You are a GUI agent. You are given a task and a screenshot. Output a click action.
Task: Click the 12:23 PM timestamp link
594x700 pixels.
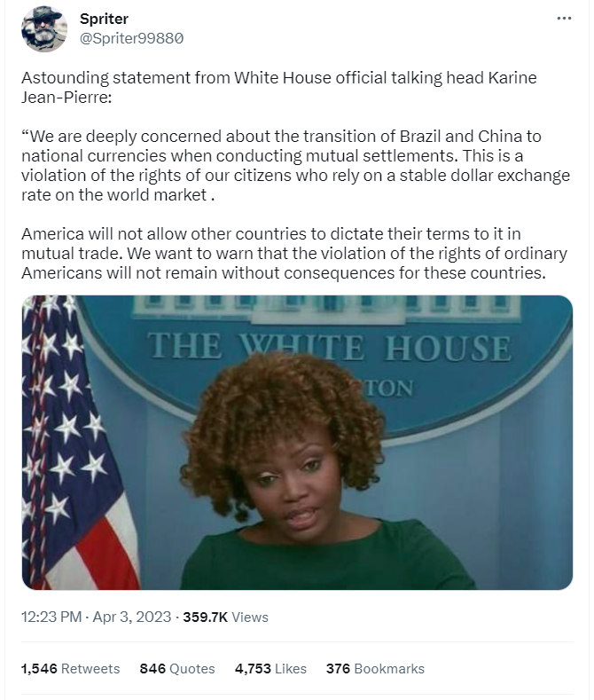[x=51, y=617]
